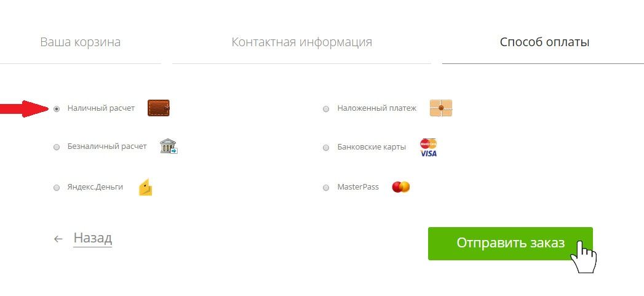Choose the Банковские карты radio option
The height and width of the screenshot is (296, 644).
click(x=326, y=148)
